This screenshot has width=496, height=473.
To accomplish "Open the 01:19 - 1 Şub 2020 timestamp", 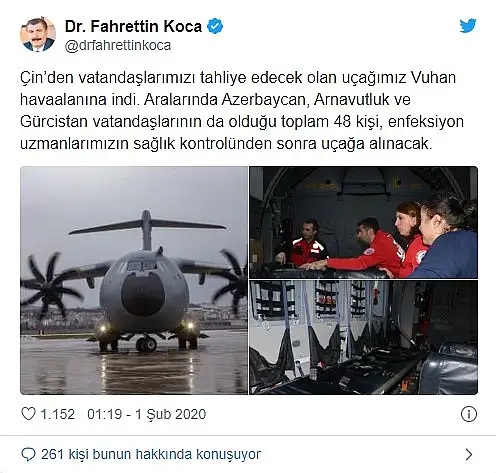I will 147,414.
